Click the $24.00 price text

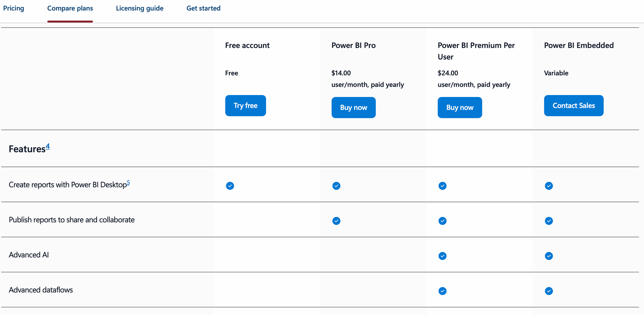coord(448,73)
